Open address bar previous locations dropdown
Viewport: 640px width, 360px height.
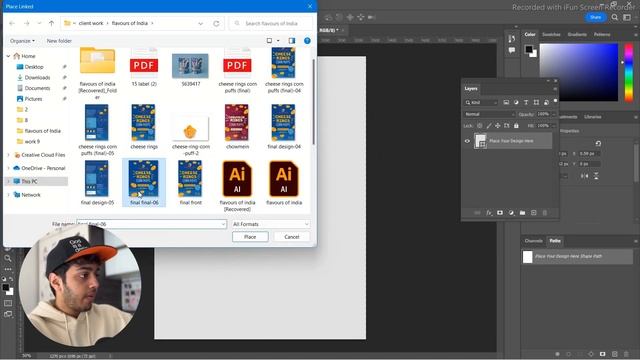pyautogui.click(x=200, y=23)
